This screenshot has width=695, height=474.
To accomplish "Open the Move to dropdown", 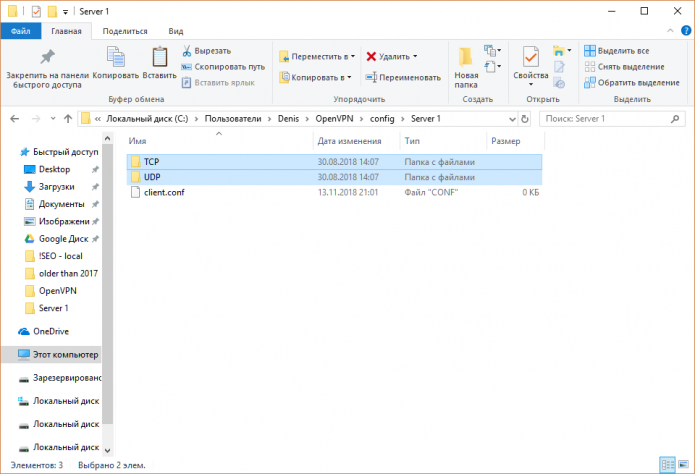I will 316,57.
